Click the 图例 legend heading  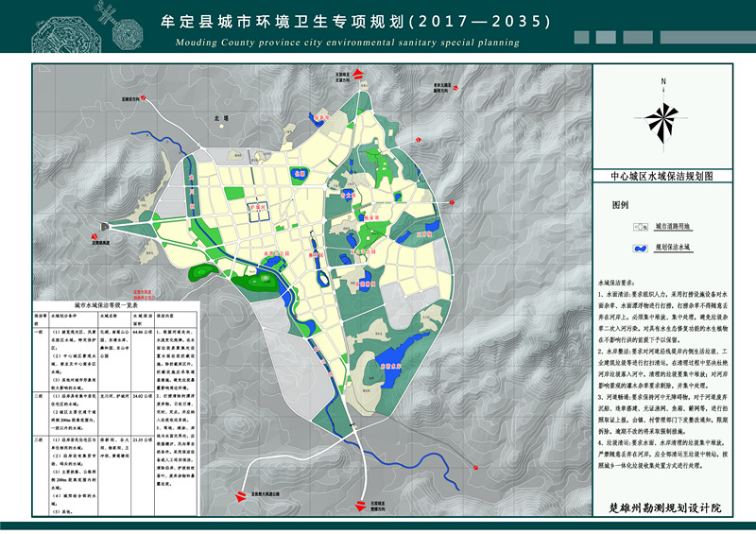click(620, 204)
